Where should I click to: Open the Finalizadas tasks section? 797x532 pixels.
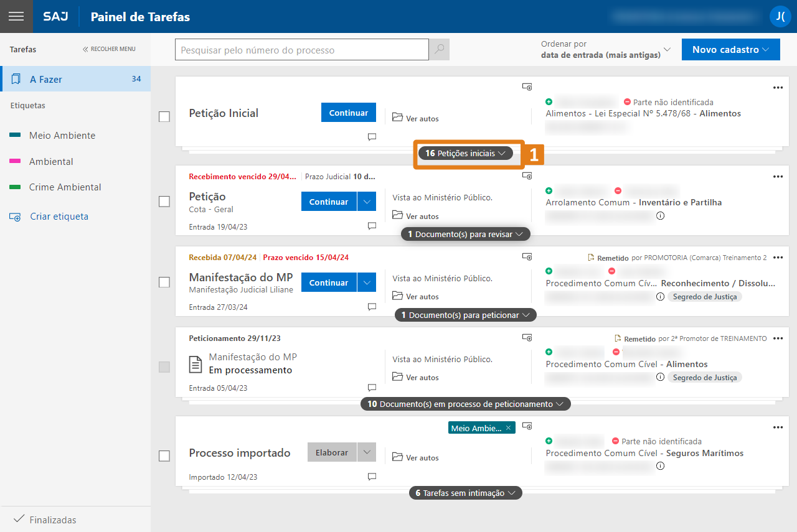(52, 520)
